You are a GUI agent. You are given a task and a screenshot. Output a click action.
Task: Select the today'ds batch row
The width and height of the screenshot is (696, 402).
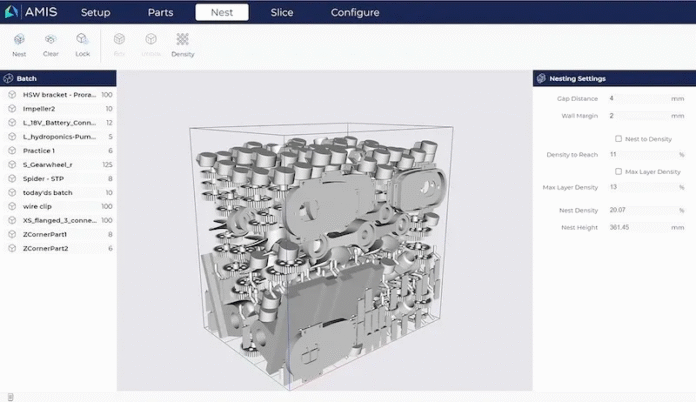tap(58, 193)
